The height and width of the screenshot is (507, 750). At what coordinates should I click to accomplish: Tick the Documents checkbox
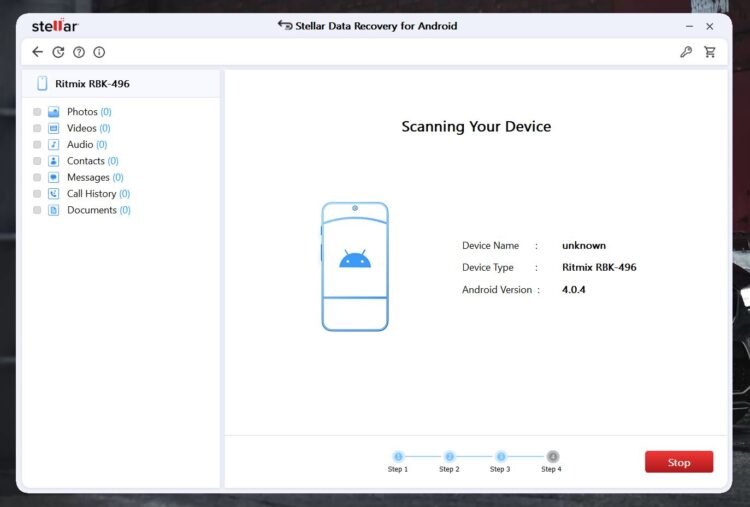coord(37,210)
